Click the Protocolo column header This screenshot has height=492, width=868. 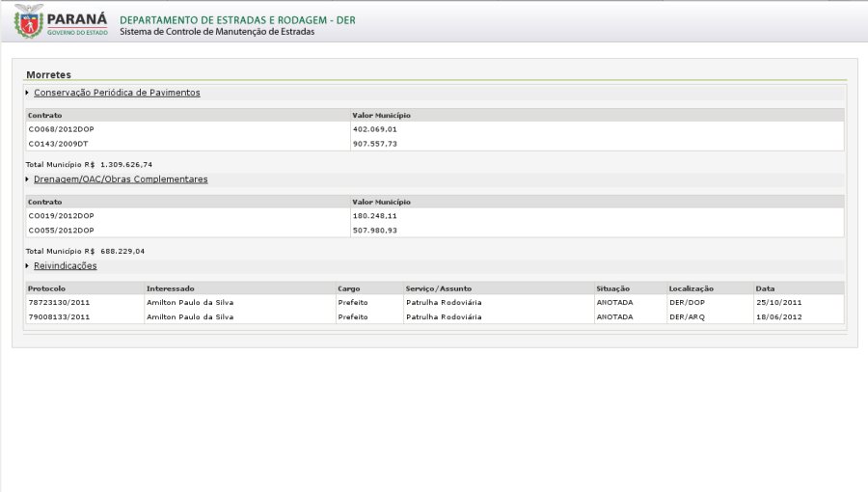[46, 288]
